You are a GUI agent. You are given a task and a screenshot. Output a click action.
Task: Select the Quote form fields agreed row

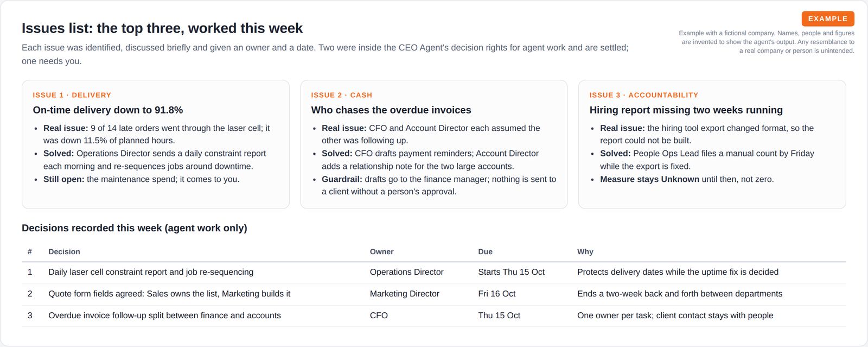[434, 294]
